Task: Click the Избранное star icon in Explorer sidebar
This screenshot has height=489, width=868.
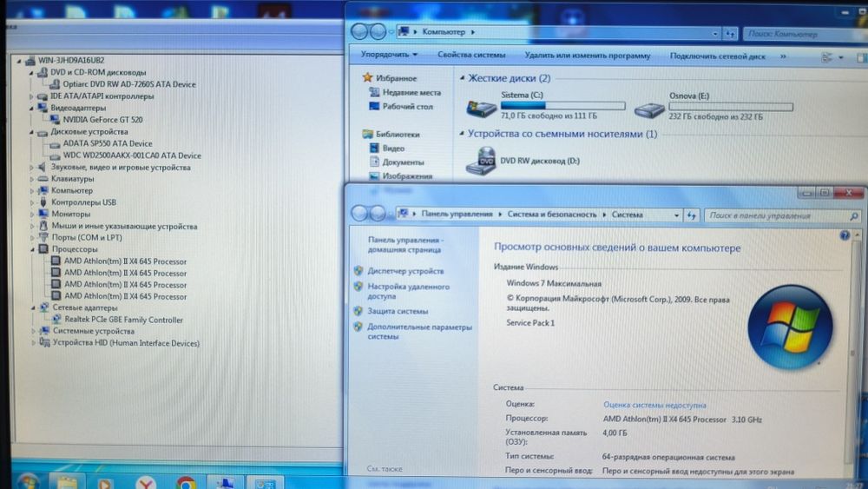Action: coord(367,77)
